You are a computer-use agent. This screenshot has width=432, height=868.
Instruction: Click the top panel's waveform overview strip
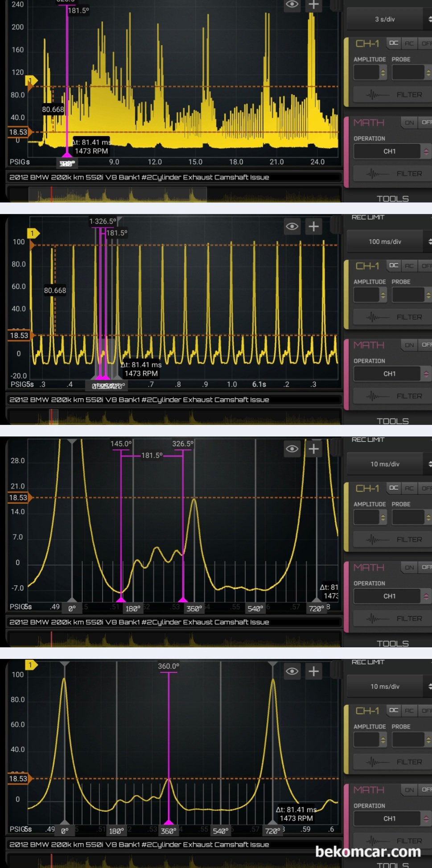(x=174, y=195)
